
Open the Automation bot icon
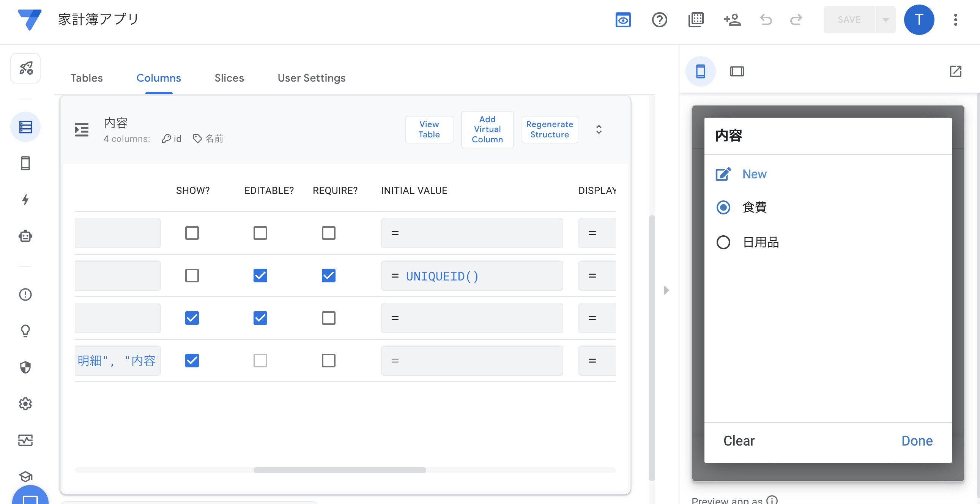pyautogui.click(x=25, y=236)
